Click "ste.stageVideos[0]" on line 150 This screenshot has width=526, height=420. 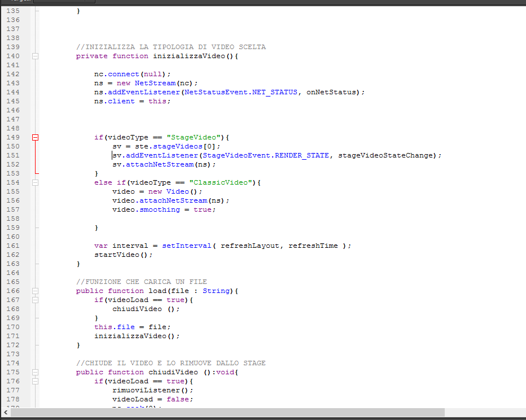tap(176, 146)
